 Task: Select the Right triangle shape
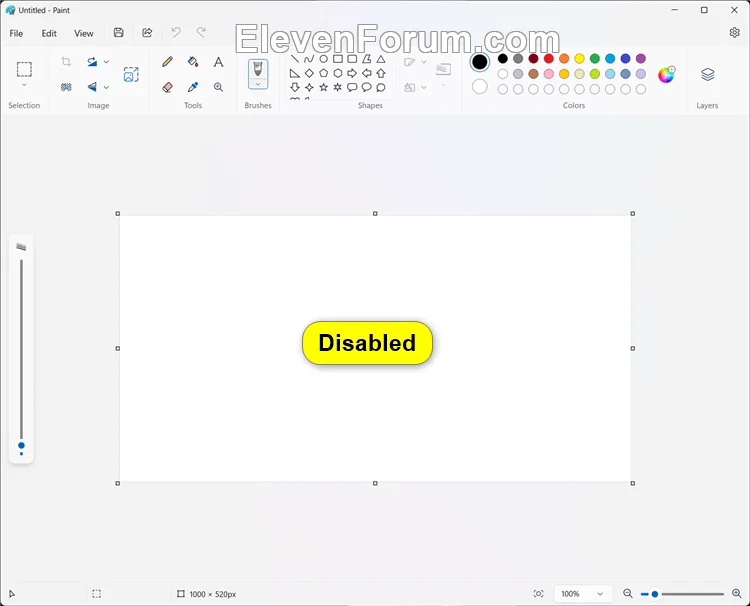[x=295, y=73]
